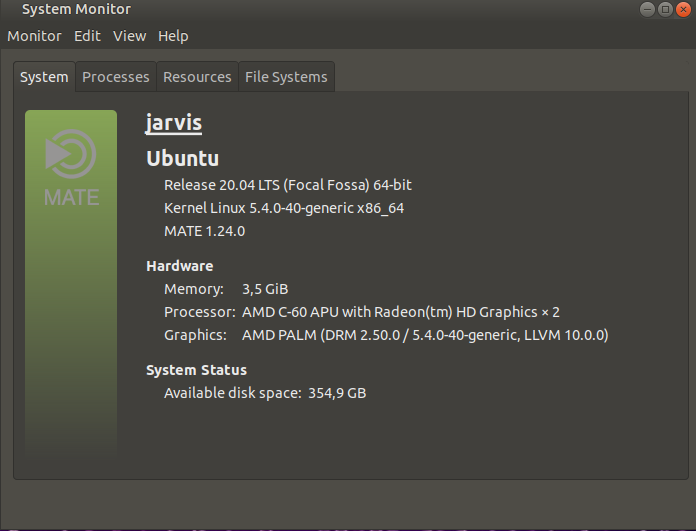Click the Release 20.04 LTS text

pyautogui.click(x=288, y=185)
